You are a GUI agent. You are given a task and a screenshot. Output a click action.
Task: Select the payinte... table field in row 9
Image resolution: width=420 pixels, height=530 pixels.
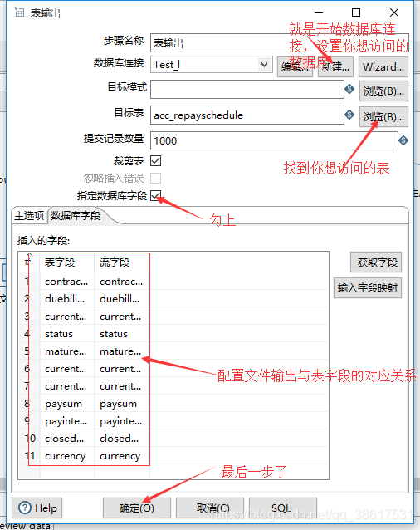(x=67, y=421)
